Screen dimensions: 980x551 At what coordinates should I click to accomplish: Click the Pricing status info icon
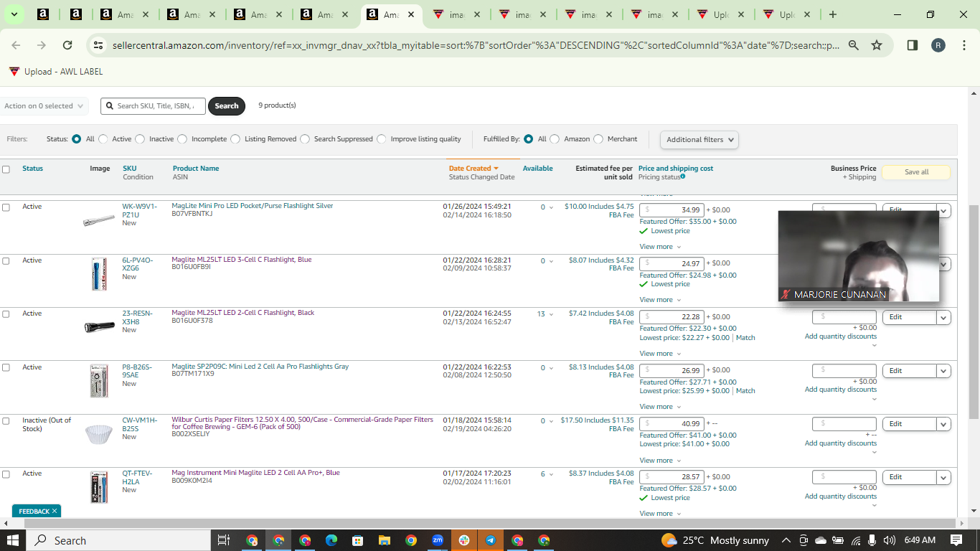pos(682,176)
